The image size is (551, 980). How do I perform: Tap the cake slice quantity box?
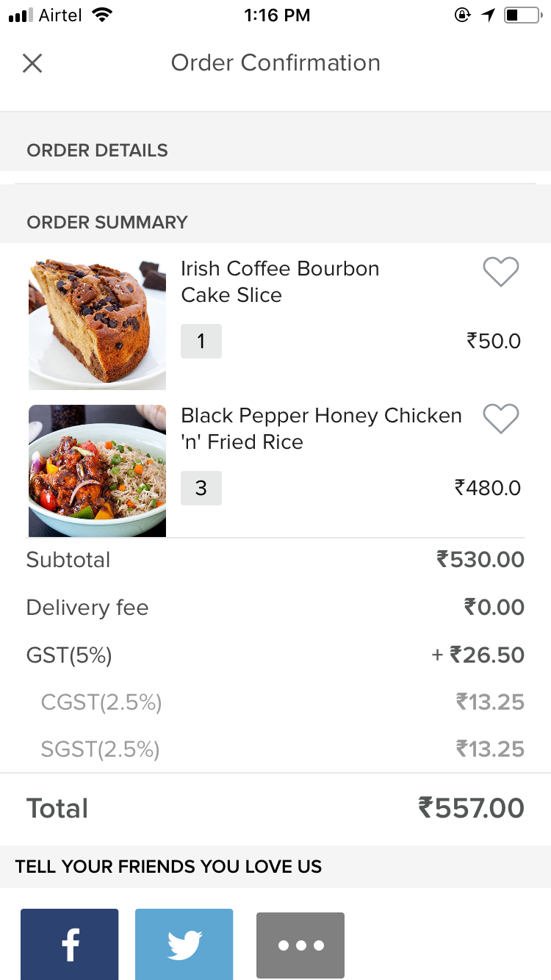coord(201,341)
